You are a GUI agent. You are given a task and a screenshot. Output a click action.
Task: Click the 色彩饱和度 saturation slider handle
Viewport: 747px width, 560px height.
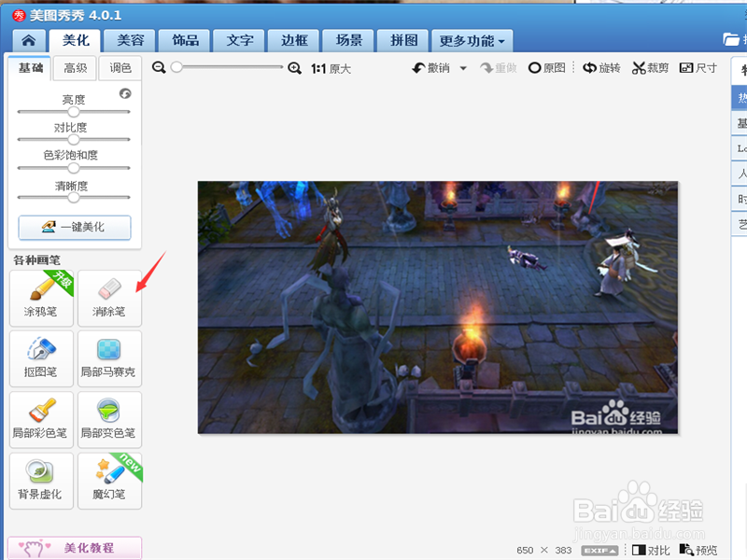[x=74, y=168]
